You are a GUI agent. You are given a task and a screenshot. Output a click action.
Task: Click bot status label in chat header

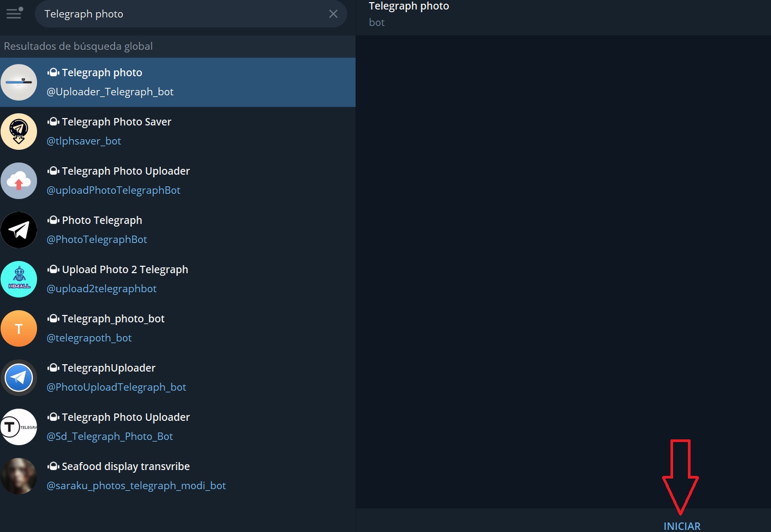tap(377, 23)
